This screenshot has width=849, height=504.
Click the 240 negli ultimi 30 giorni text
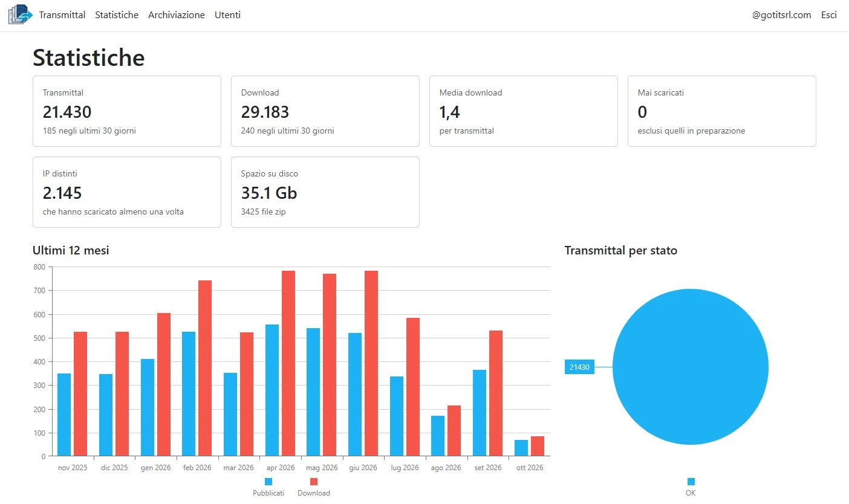288,131
